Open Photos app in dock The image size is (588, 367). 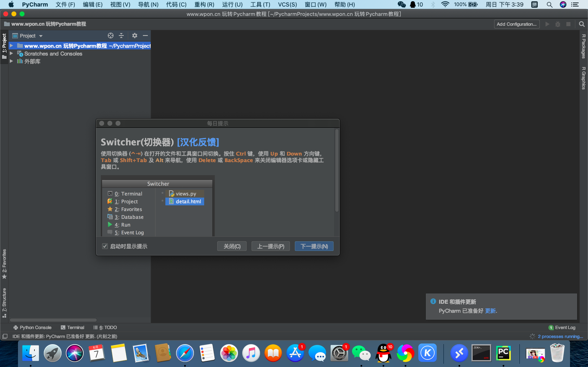229,353
